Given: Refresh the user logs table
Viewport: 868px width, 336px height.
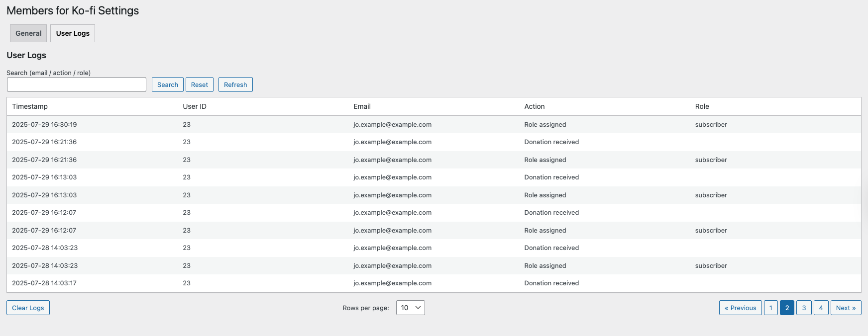Looking at the screenshot, I should point(235,84).
